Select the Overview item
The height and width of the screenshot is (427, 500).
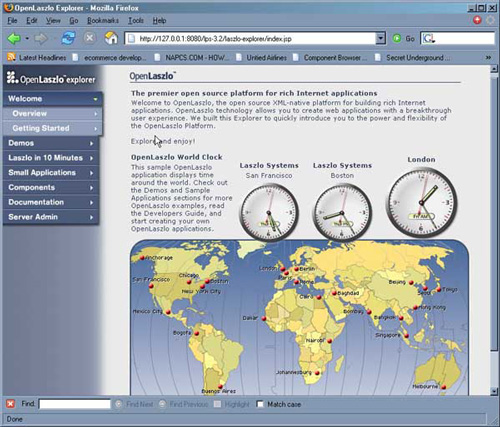point(53,113)
